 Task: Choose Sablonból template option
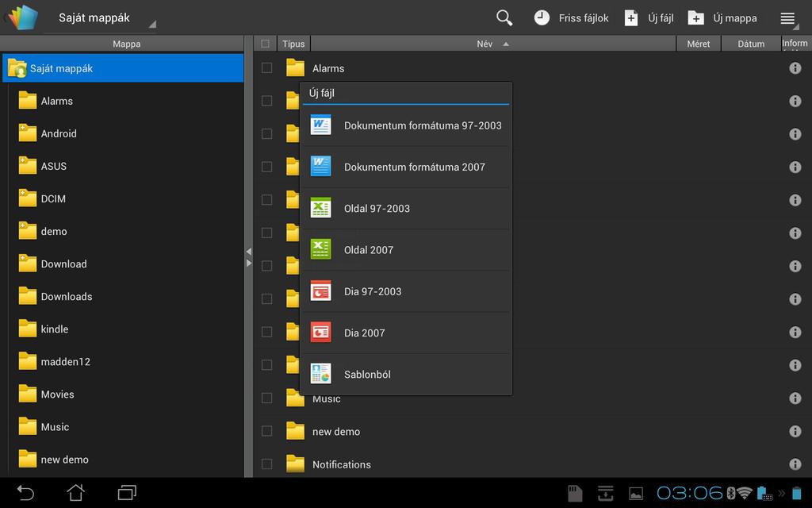[x=406, y=375]
